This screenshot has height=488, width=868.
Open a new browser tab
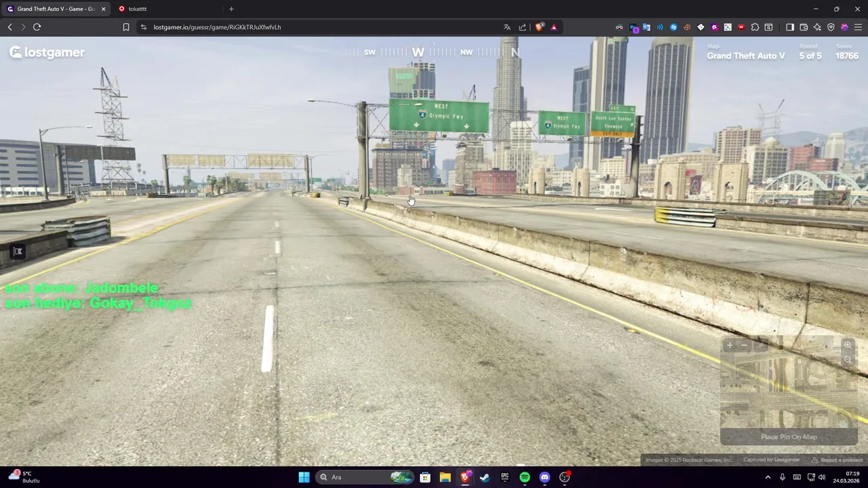click(231, 9)
